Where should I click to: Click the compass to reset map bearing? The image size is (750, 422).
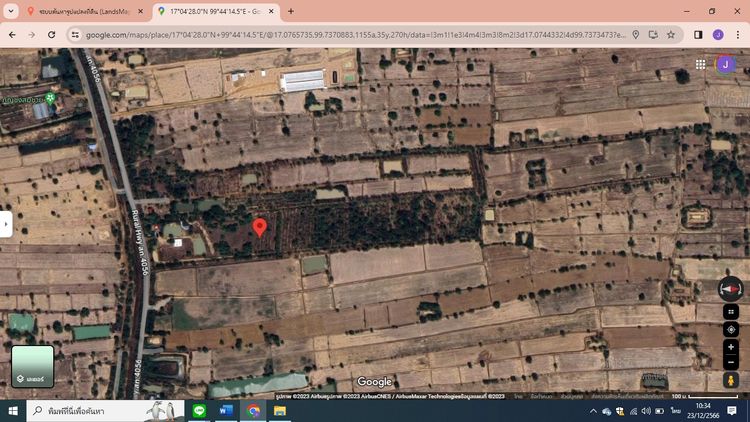click(x=731, y=290)
